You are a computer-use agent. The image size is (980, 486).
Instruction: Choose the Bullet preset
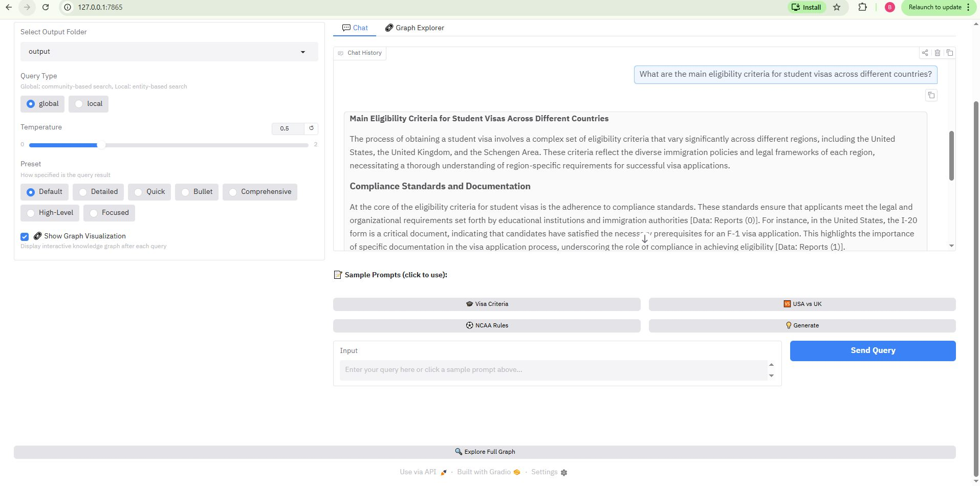coord(197,192)
